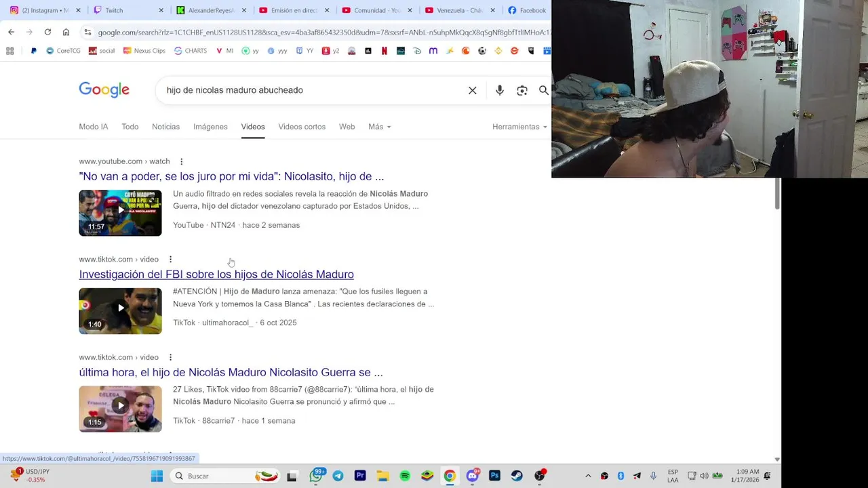Open Photoshop from the taskbar
Image resolution: width=868 pixels, height=488 pixels.
click(494, 476)
